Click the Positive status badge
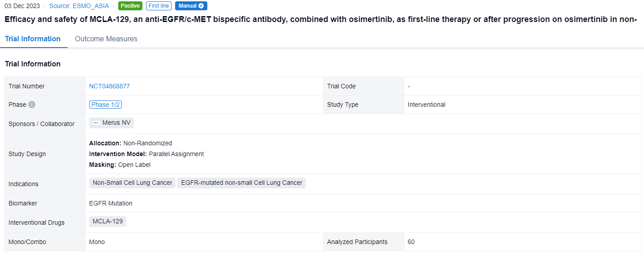 pos(130,6)
